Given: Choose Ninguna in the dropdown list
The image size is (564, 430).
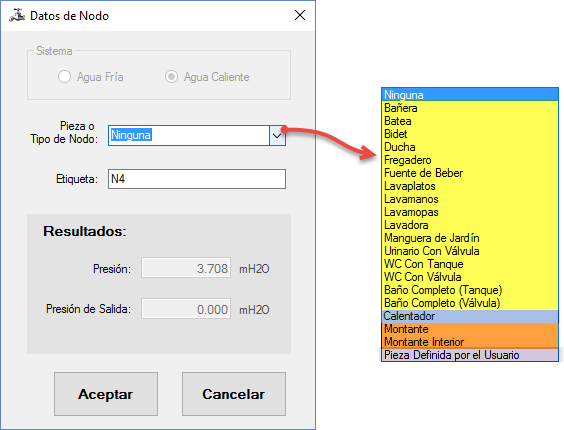Looking at the screenshot, I should (470, 95).
